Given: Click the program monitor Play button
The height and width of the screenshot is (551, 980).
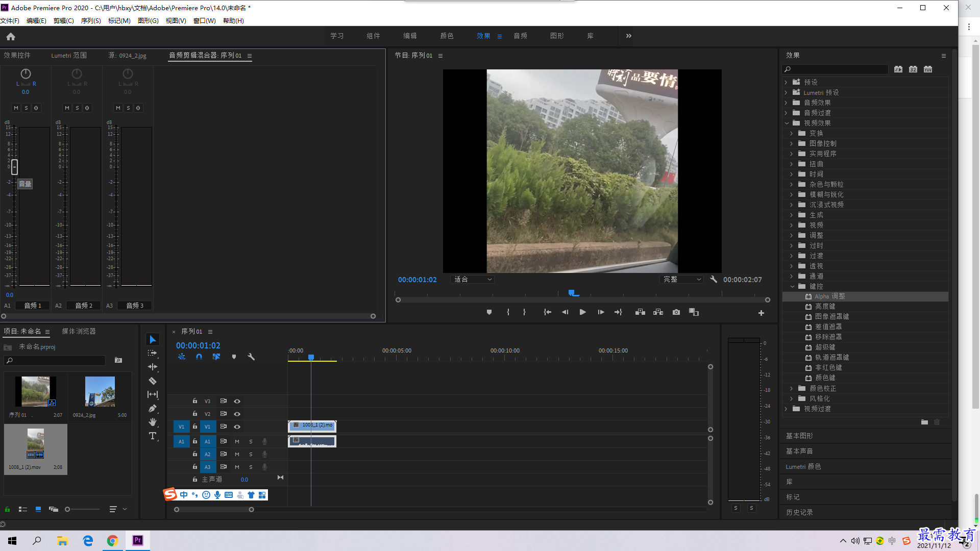Looking at the screenshot, I should (x=582, y=312).
